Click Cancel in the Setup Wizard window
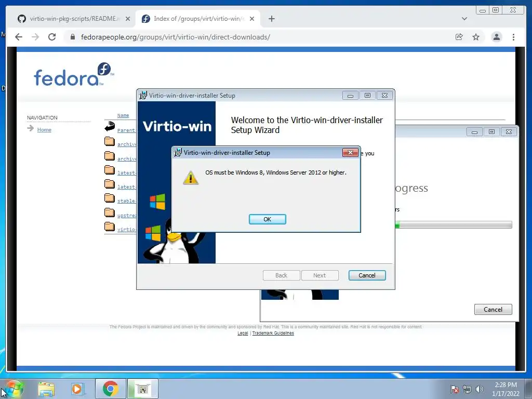The image size is (532, 399). [x=367, y=275]
